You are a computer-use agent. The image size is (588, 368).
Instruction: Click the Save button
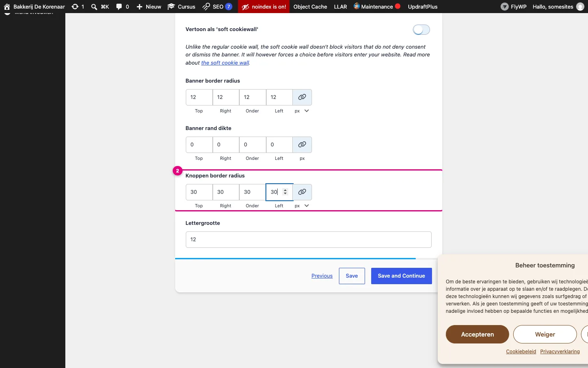(x=352, y=276)
